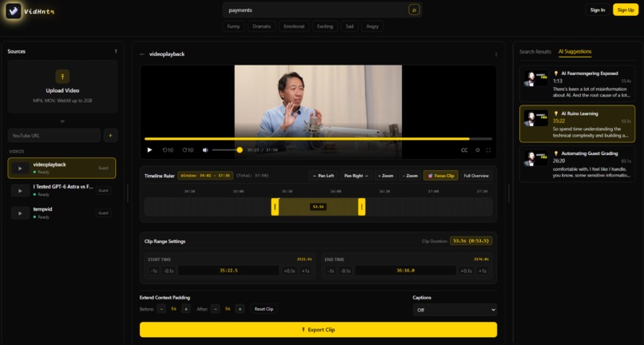The height and width of the screenshot is (345, 644).
Task: Decrease start time by 1s
Action: point(153,271)
